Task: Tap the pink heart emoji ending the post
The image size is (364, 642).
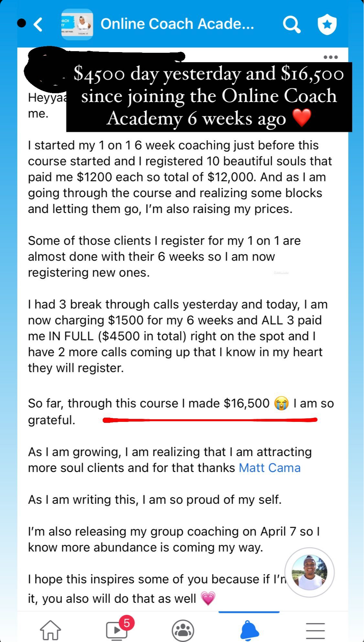Action: (208, 599)
